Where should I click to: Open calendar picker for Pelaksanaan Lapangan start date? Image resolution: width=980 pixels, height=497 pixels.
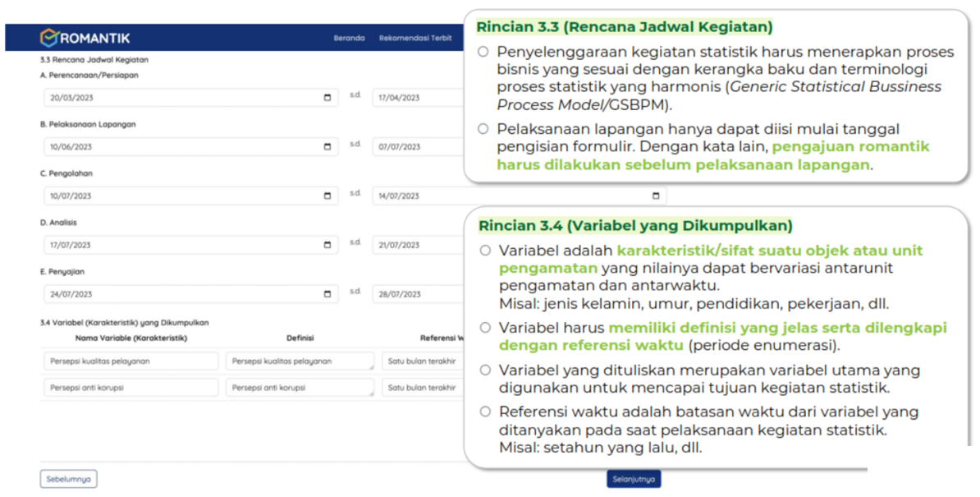(x=327, y=147)
